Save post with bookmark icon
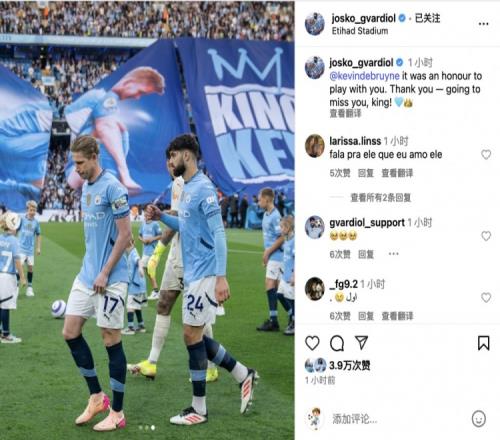 coord(484,343)
